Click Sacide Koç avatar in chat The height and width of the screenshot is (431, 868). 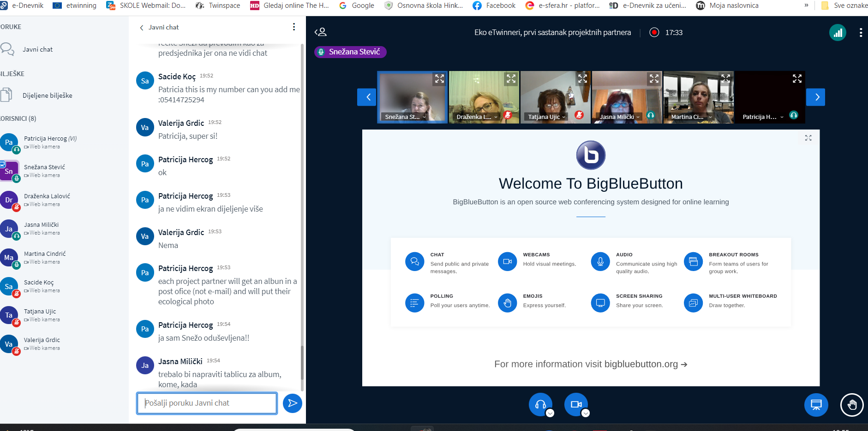tap(145, 81)
